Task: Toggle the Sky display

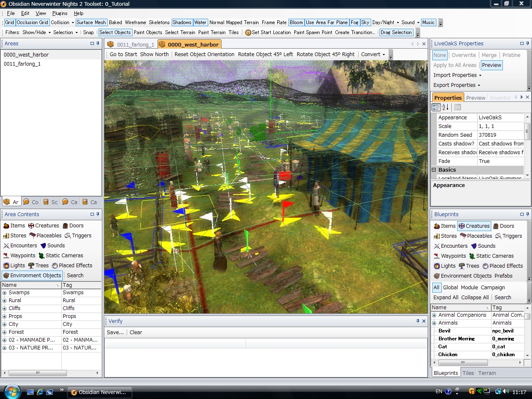Action: pos(365,22)
